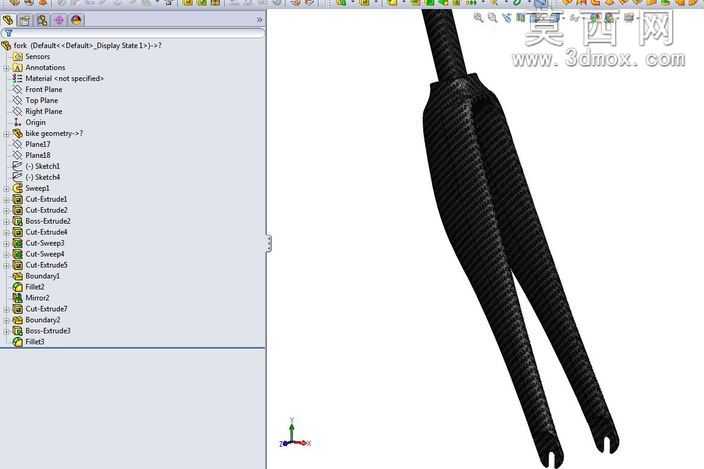This screenshot has height=469, width=704.
Task: Open the DimXpertManager tab
Action: [x=59, y=20]
